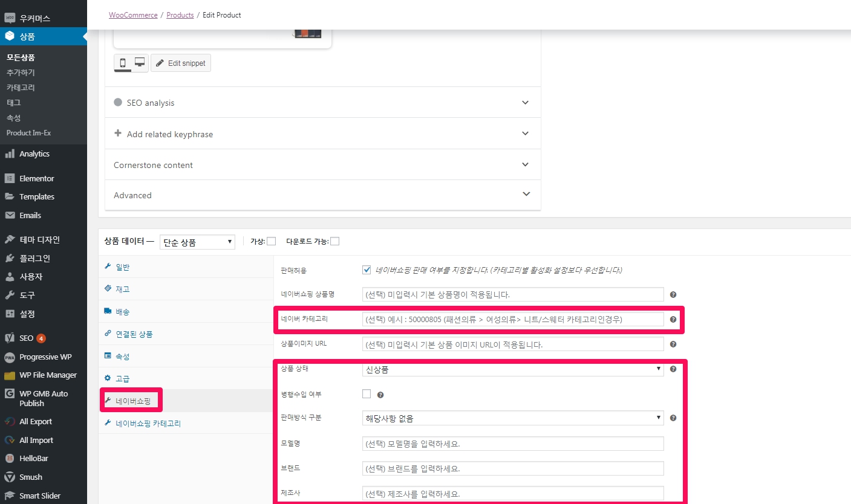This screenshot has height=504, width=851.
Task: Open Analytics in the admin sidebar
Action: point(34,153)
